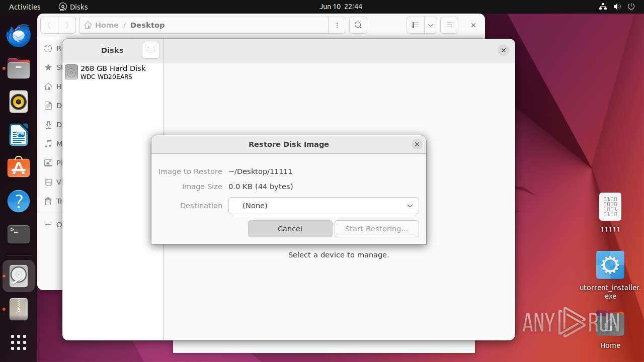Screen dimensions: 644x362
Task: Open Starred in Files sidebar
Action: point(52,67)
